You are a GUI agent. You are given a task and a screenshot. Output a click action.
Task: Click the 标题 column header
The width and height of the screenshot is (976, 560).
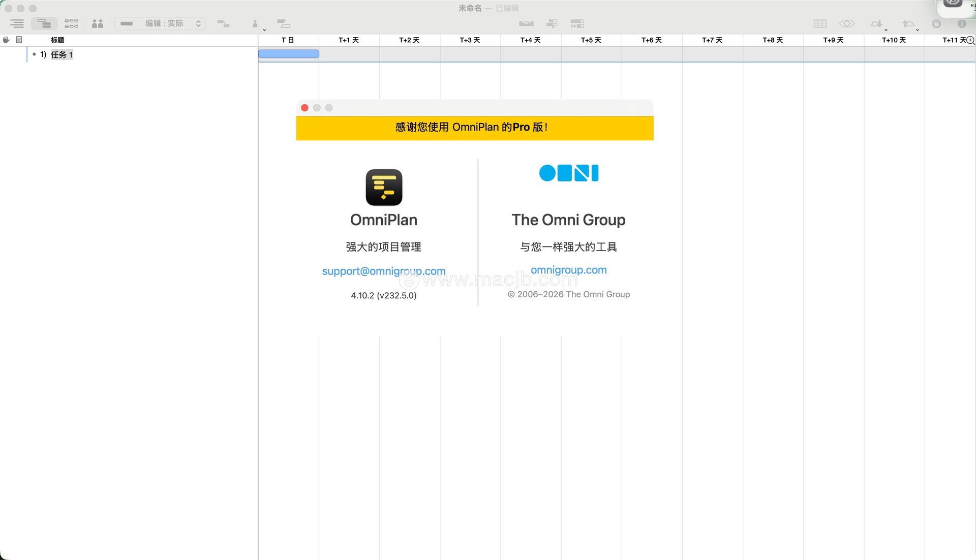click(x=57, y=40)
